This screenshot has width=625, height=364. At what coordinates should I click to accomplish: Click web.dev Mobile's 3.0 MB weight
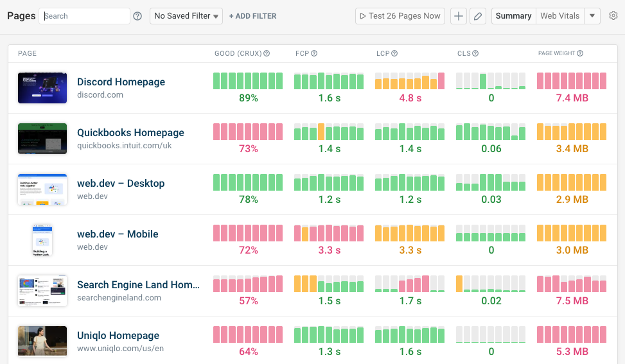pos(572,250)
